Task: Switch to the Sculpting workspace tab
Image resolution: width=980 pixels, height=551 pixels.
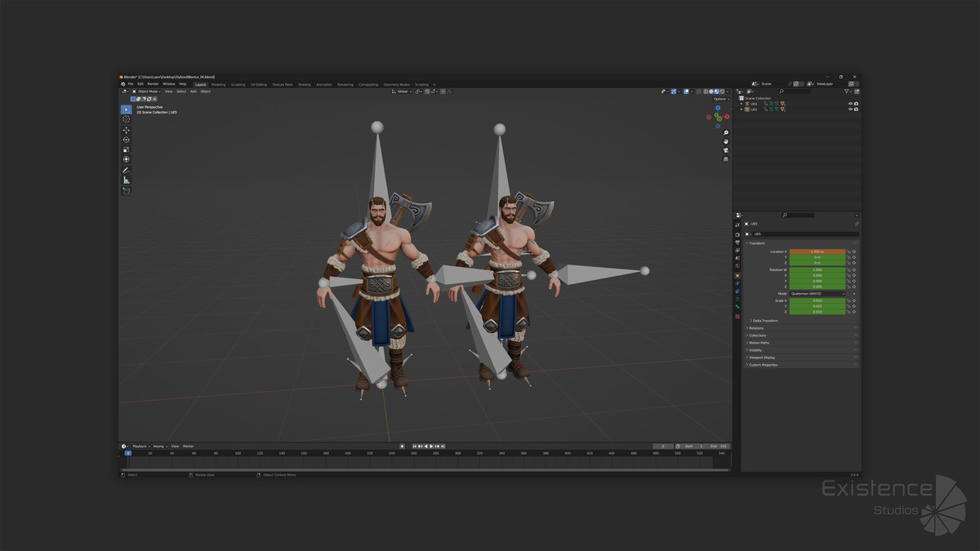Action: (238, 84)
